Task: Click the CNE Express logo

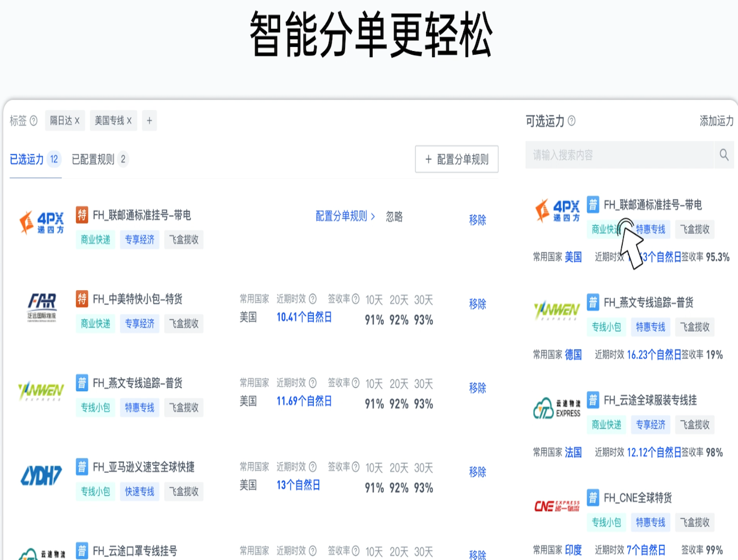Action: click(x=557, y=506)
